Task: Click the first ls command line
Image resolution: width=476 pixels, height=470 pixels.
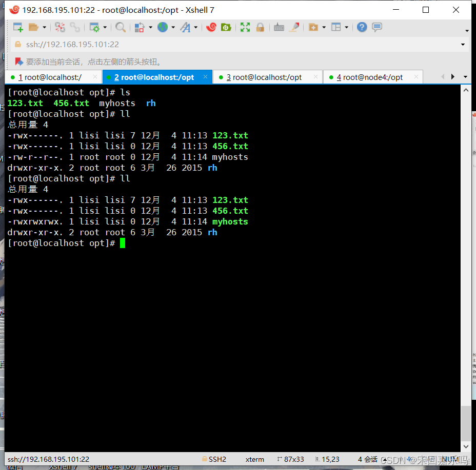Action: click(x=69, y=92)
